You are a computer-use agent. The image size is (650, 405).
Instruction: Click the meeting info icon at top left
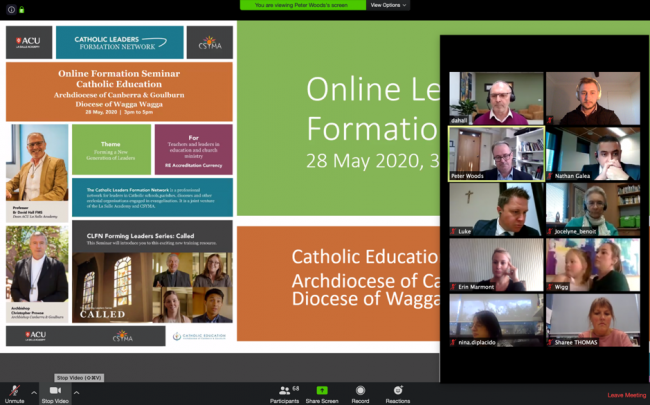11,10
